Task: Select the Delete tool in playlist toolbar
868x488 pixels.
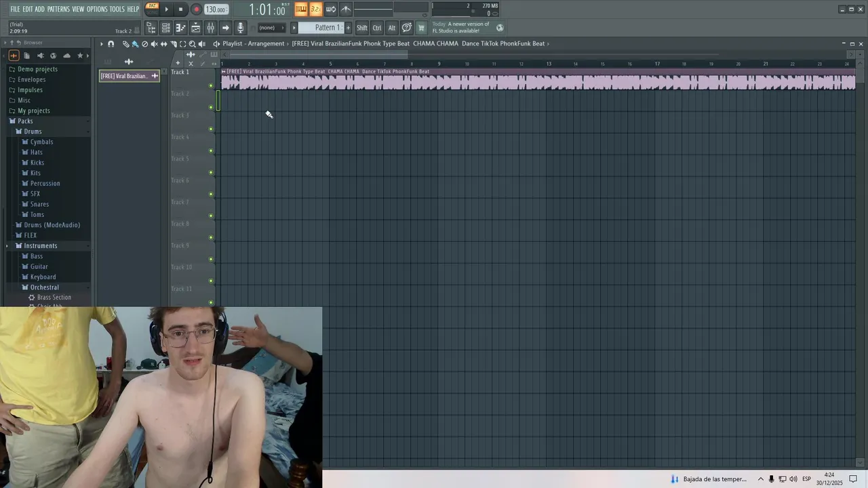Action: [144, 44]
